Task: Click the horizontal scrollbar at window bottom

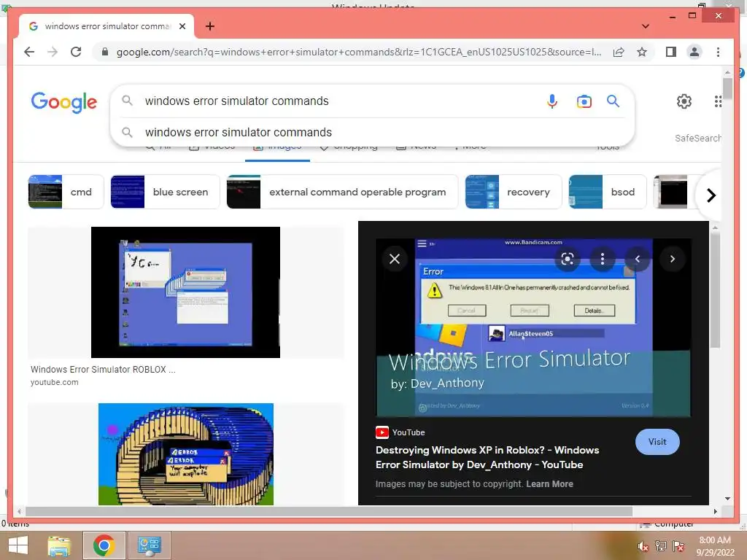Action: point(329,511)
